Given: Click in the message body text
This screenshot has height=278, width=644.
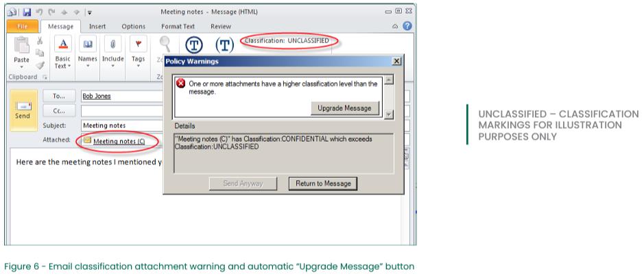Looking at the screenshot, I should coord(89,162).
